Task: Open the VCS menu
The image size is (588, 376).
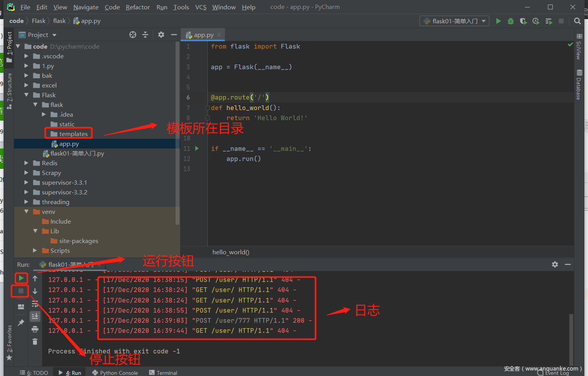Action: click(x=201, y=7)
